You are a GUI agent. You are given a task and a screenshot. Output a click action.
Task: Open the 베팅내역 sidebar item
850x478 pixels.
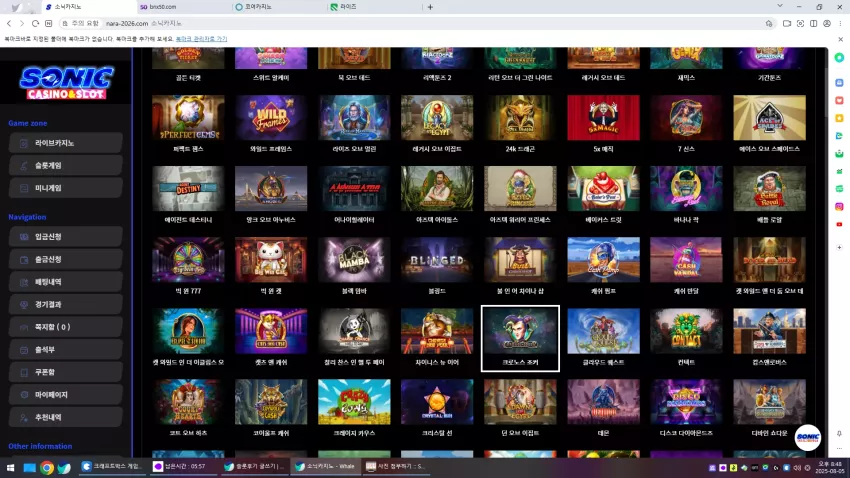coord(66,282)
